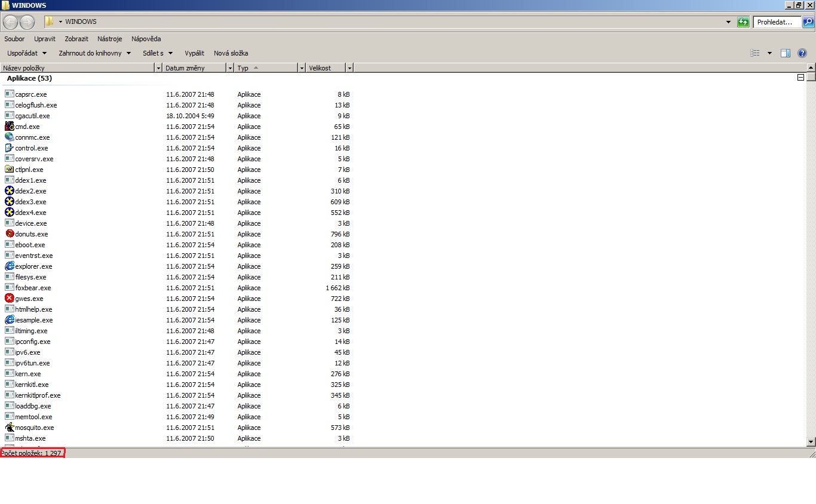Toggle the preview pane icon
Image resolution: width=816 pixels, height=504 pixels.
tap(786, 53)
